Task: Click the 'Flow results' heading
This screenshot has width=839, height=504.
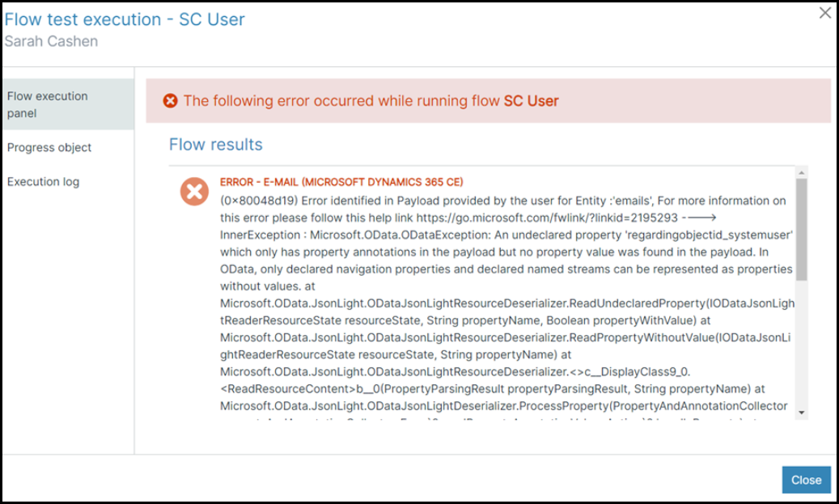Action: pyautogui.click(x=216, y=145)
